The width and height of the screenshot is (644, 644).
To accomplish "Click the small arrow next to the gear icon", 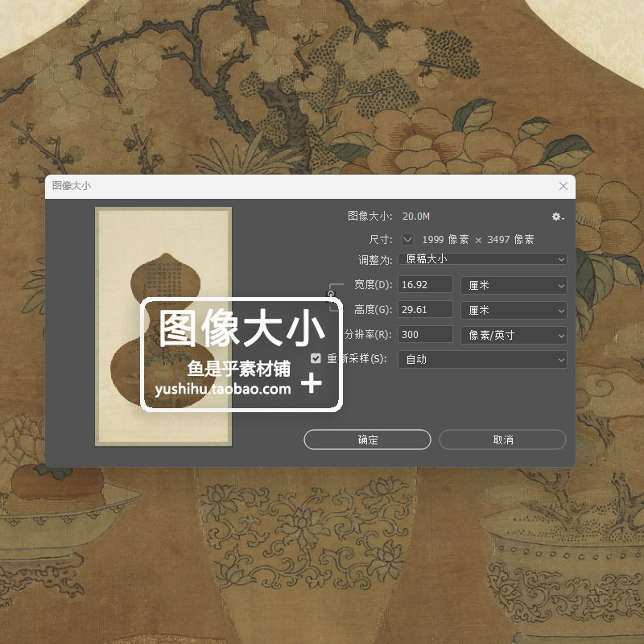I will coord(565,217).
